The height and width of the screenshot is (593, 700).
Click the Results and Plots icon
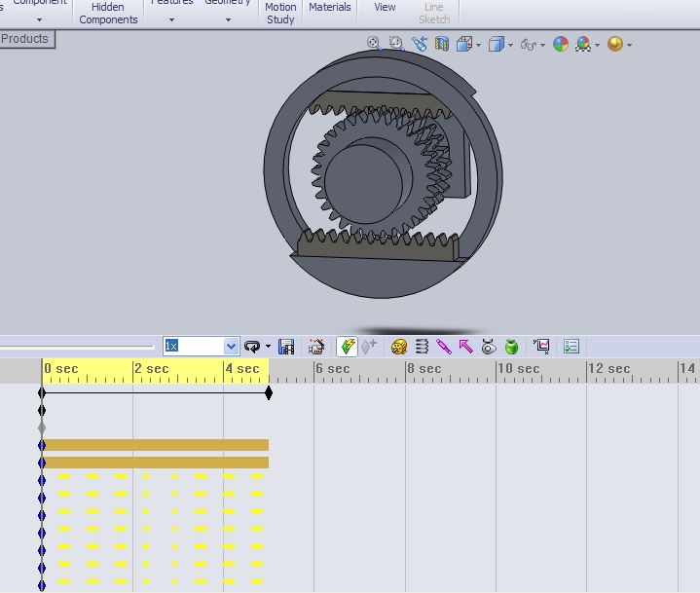541,346
